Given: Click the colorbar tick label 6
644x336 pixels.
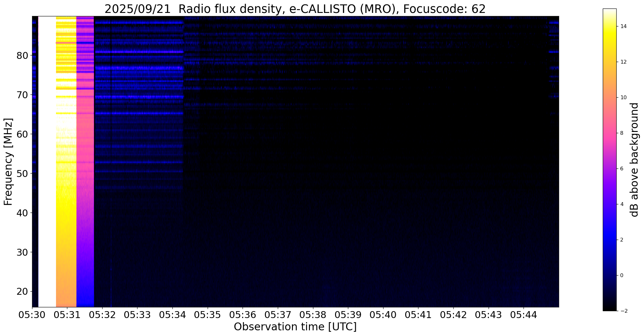Looking at the screenshot, I should click(x=621, y=169).
